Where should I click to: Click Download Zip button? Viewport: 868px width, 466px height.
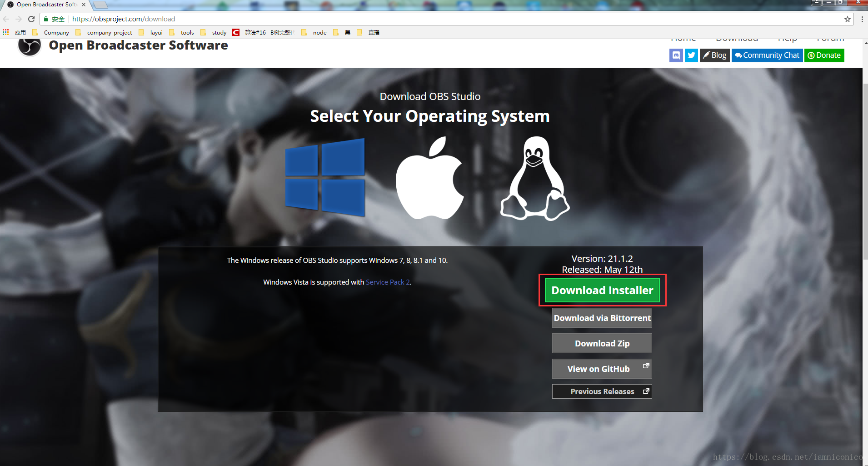(602, 343)
